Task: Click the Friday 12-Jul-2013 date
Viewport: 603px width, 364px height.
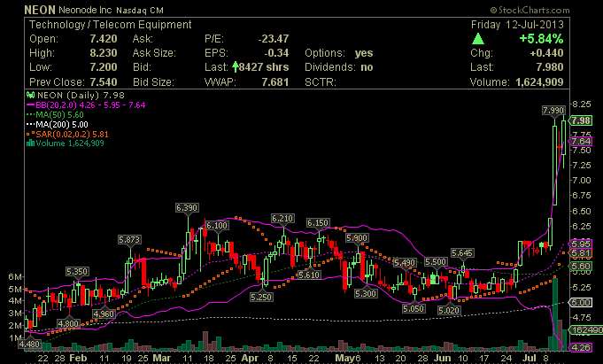Action: click(517, 25)
